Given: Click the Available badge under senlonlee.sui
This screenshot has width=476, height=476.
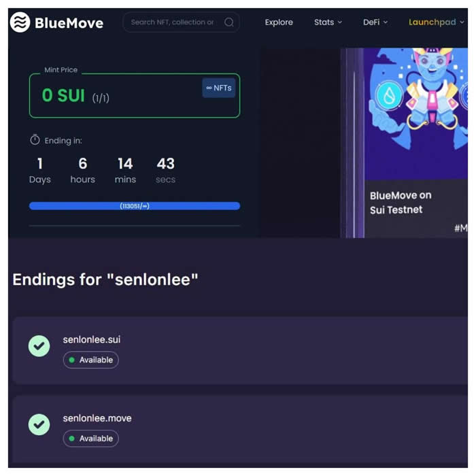Looking at the screenshot, I should [90, 360].
